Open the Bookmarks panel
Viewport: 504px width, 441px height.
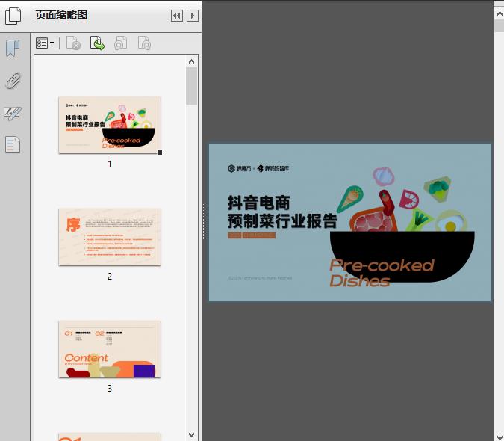click(x=13, y=49)
